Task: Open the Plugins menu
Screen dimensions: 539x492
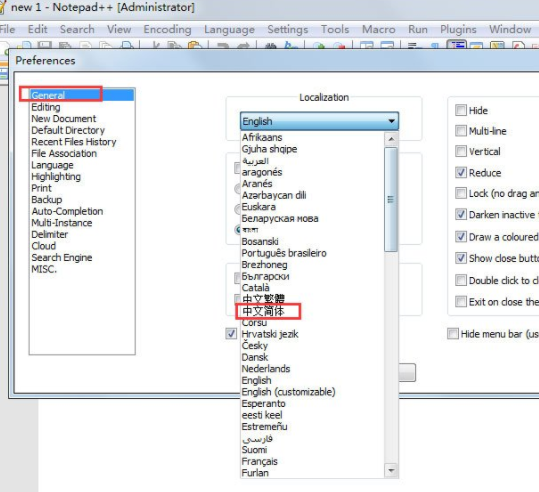Action: coord(458,29)
